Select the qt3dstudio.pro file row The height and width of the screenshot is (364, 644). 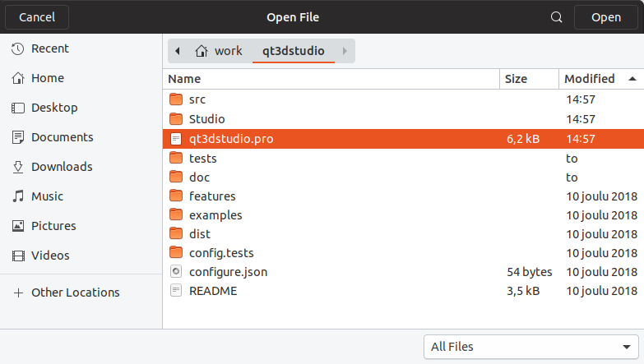coord(329,139)
